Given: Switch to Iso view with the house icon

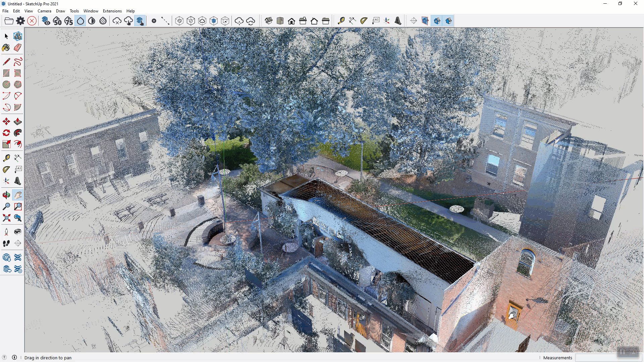Looking at the screenshot, I should (269, 20).
